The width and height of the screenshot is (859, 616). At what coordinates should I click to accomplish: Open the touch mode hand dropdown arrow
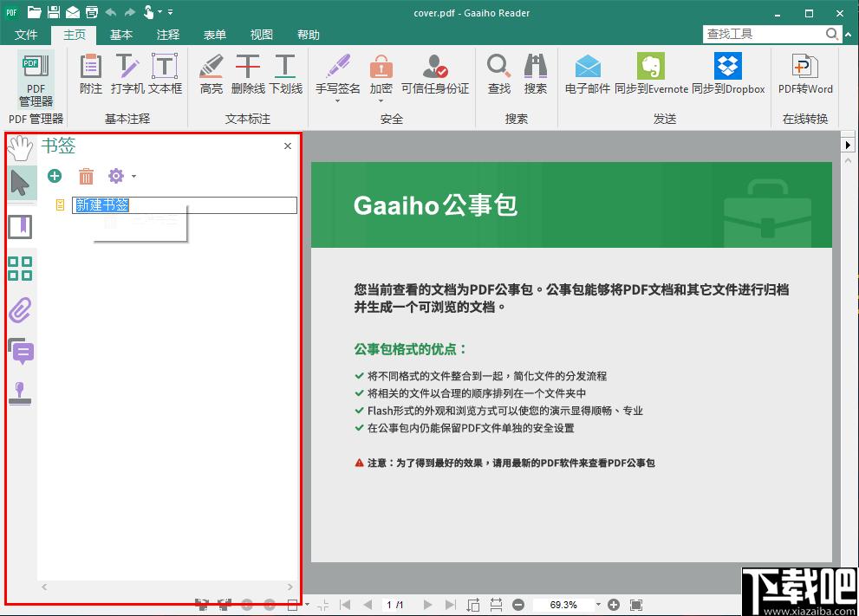(x=160, y=12)
